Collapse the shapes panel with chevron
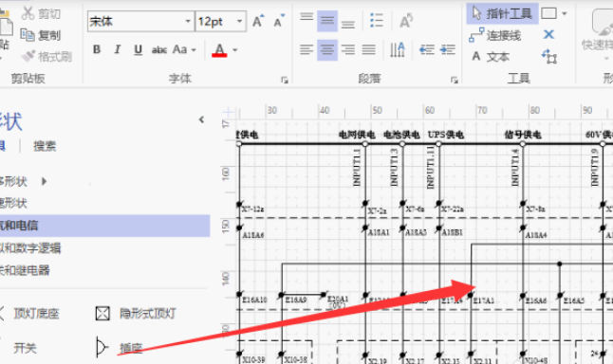The height and width of the screenshot is (364, 613). 201,119
